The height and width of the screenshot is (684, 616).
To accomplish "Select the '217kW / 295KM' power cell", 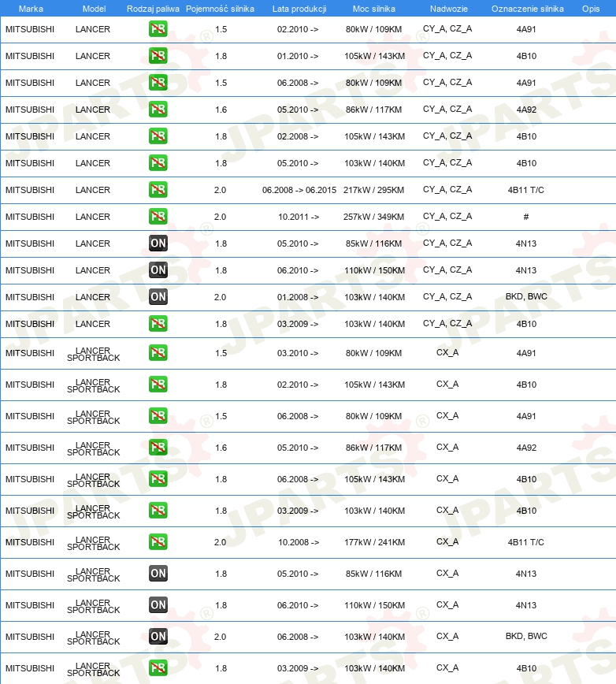I will pyautogui.click(x=374, y=190).
